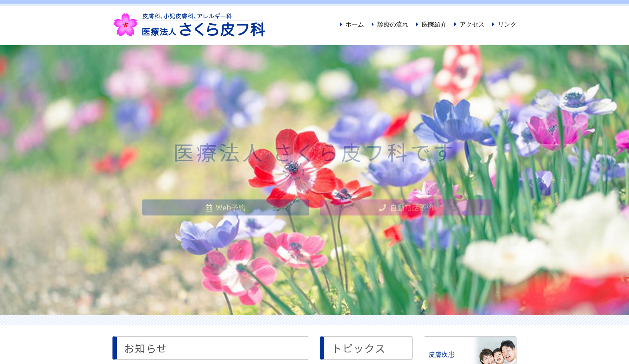Click the arrow icon before 医院紹介
Image resolution: width=629 pixels, height=364 pixels.
pos(417,24)
